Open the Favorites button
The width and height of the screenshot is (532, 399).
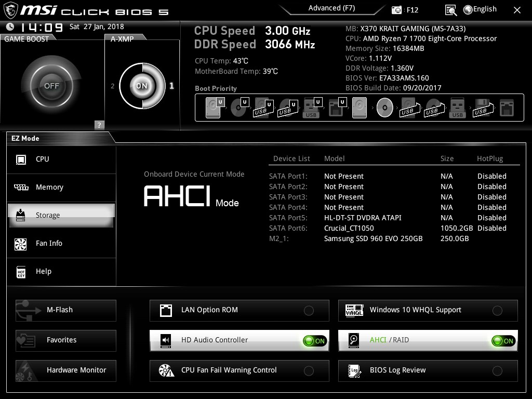tap(66, 340)
